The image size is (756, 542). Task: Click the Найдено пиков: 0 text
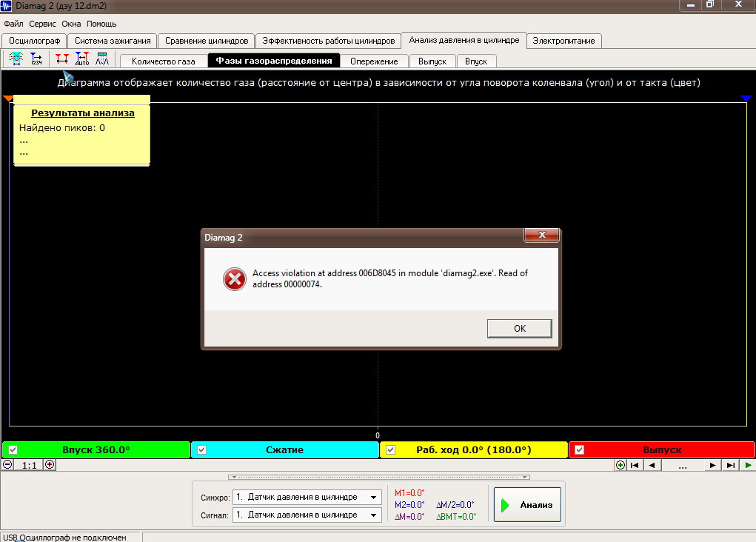coord(61,128)
